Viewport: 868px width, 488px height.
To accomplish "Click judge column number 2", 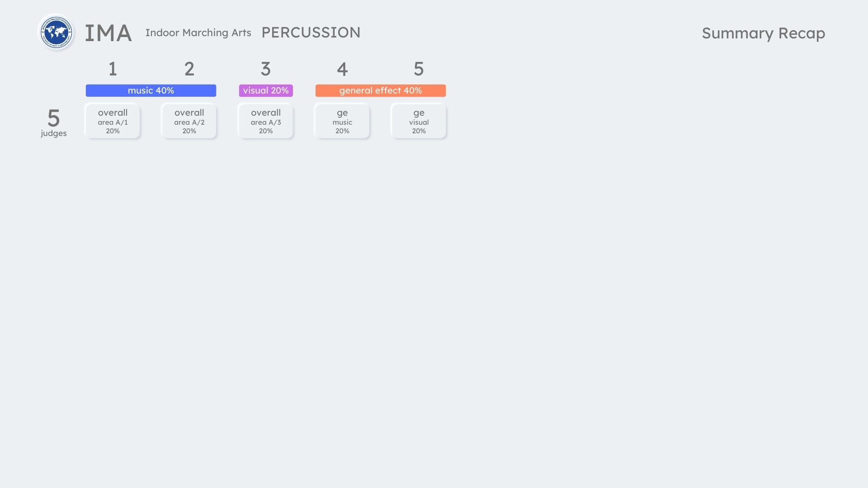I will point(189,69).
